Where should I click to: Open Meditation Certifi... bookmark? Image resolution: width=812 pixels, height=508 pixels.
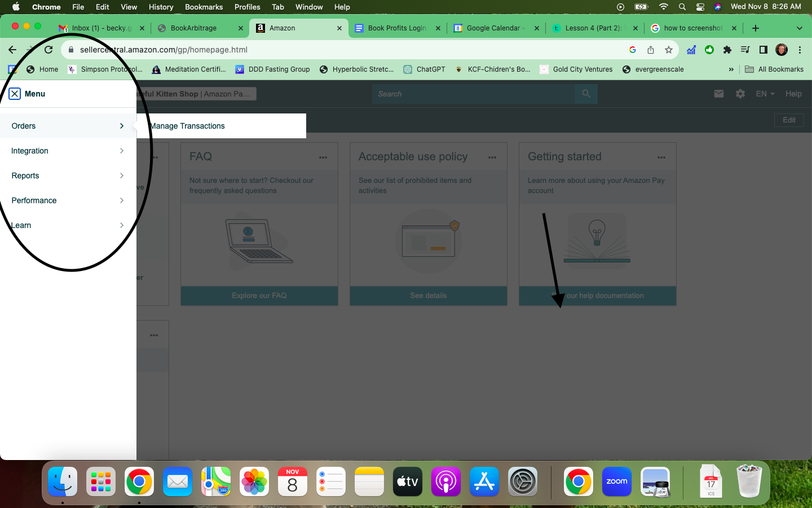pos(189,69)
